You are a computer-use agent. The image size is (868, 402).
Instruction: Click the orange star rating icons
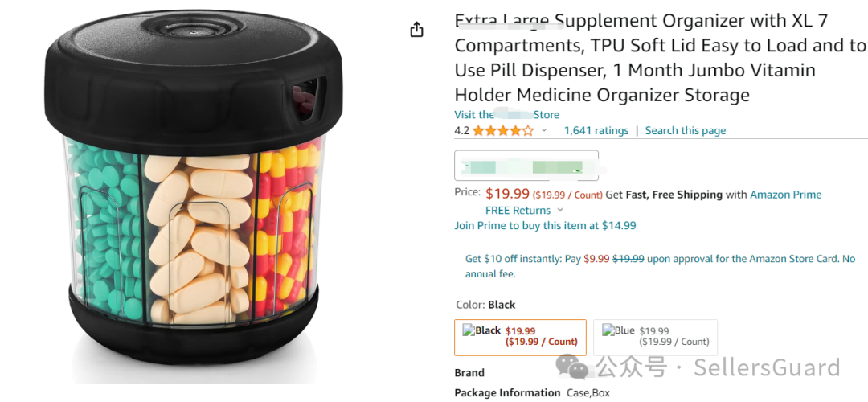[x=503, y=131]
